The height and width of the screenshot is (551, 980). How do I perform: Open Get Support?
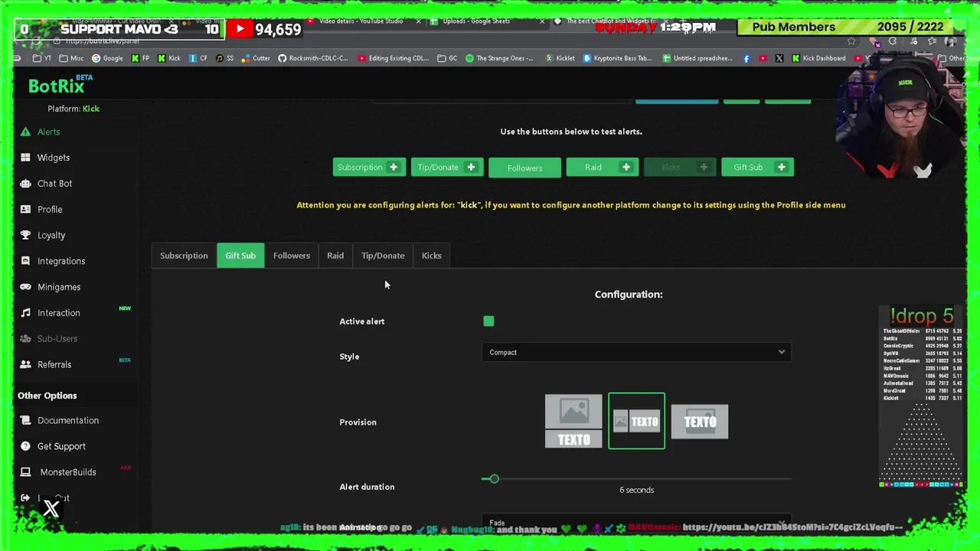61,446
